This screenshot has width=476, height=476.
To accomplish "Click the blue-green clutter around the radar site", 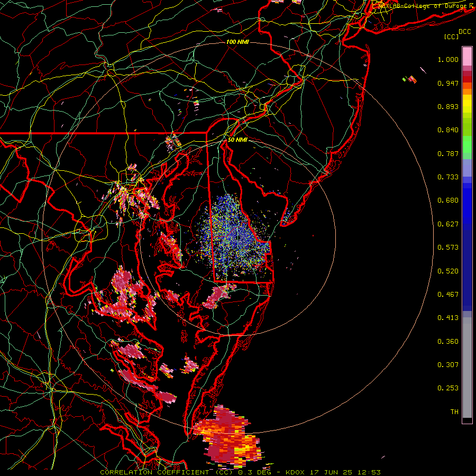I will (x=234, y=237).
